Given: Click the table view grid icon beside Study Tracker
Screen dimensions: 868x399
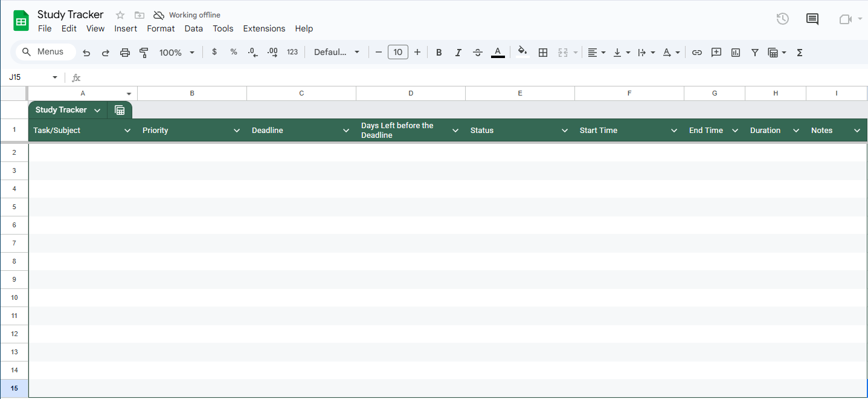Looking at the screenshot, I should pyautogui.click(x=120, y=110).
